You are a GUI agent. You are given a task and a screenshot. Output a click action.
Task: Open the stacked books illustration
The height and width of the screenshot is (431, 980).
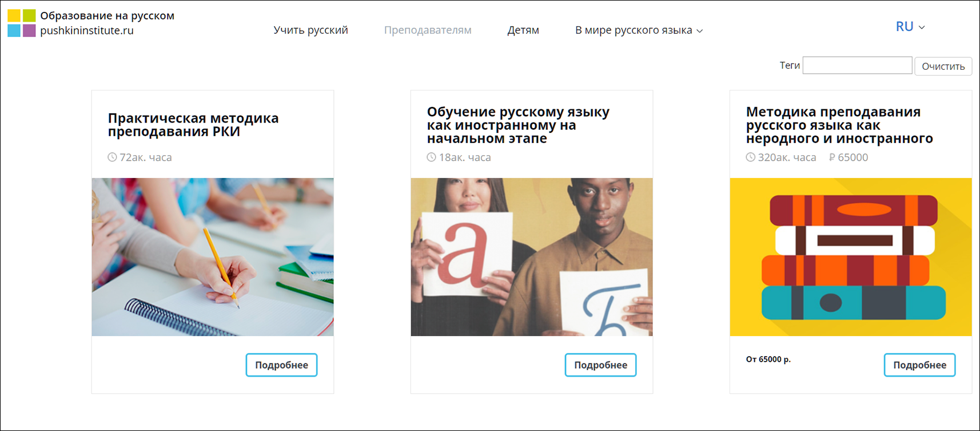click(851, 257)
